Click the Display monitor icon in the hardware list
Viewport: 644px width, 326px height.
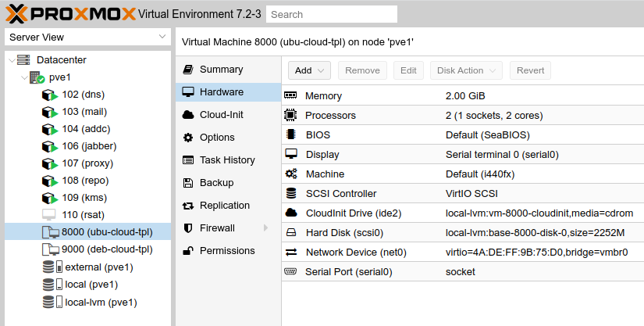[291, 154]
